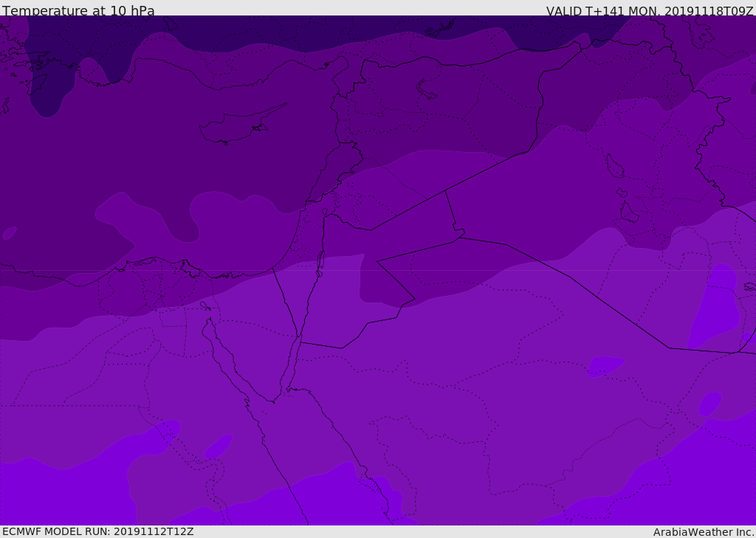Click the 'VALID T+141 MON. 20191118T09Z' timestamp
Screen dimensions: 756x538
[x=650, y=10]
